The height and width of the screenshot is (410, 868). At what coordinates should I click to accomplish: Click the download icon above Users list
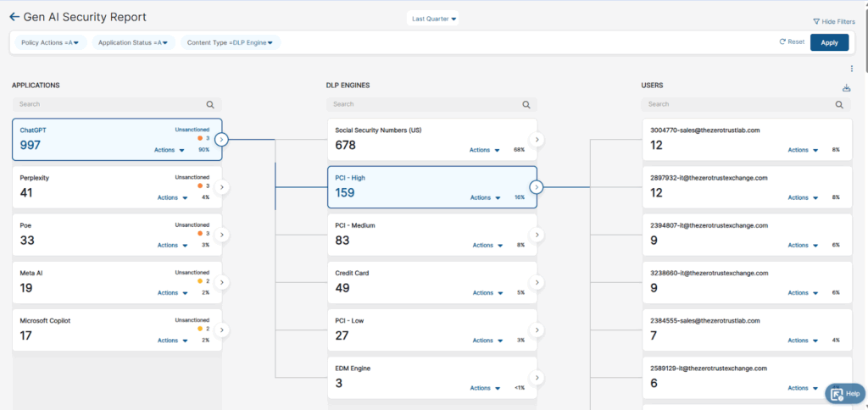(846, 88)
